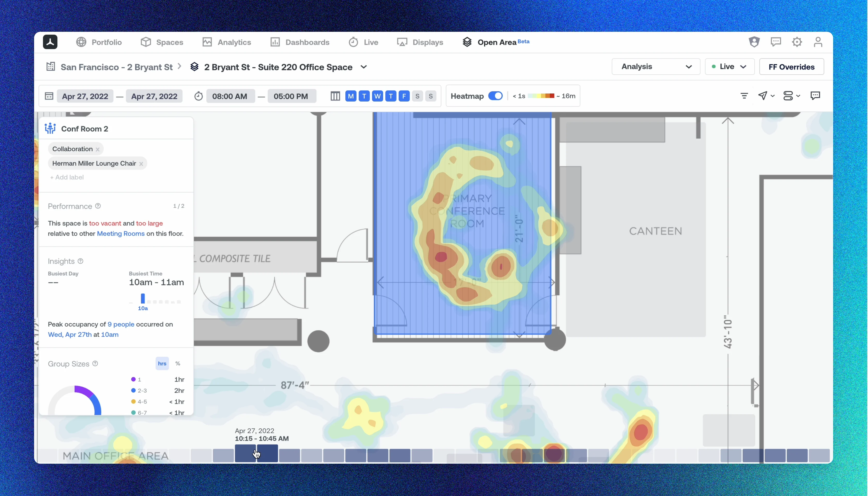Click the filter lines icon in toolbar
The width and height of the screenshot is (868, 496).
tap(744, 96)
